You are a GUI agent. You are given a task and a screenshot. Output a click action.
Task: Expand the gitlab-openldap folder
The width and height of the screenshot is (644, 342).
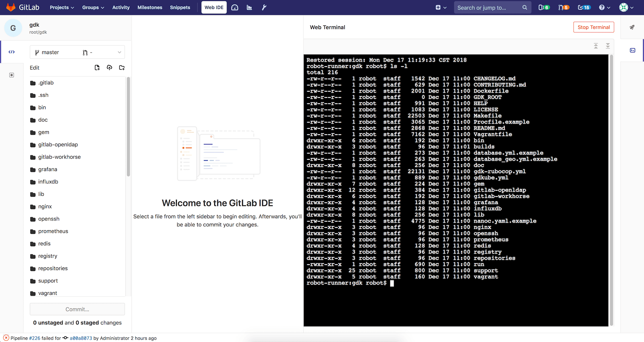pos(77,145)
